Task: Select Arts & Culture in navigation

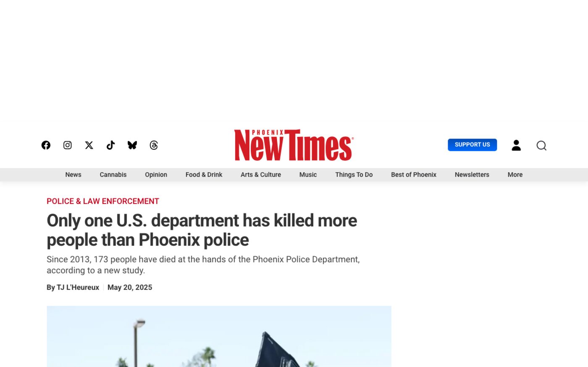Action: 261,175
